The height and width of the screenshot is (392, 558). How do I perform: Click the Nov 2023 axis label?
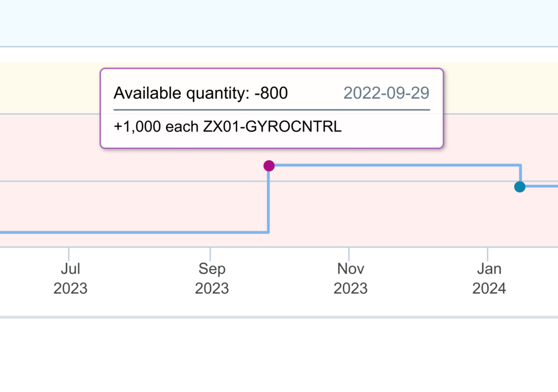(350, 279)
